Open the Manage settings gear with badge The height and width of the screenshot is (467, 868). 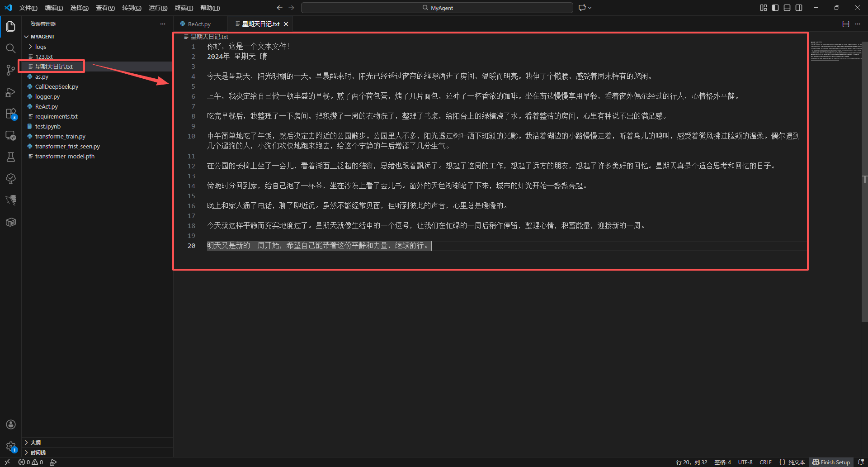pyautogui.click(x=10, y=446)
